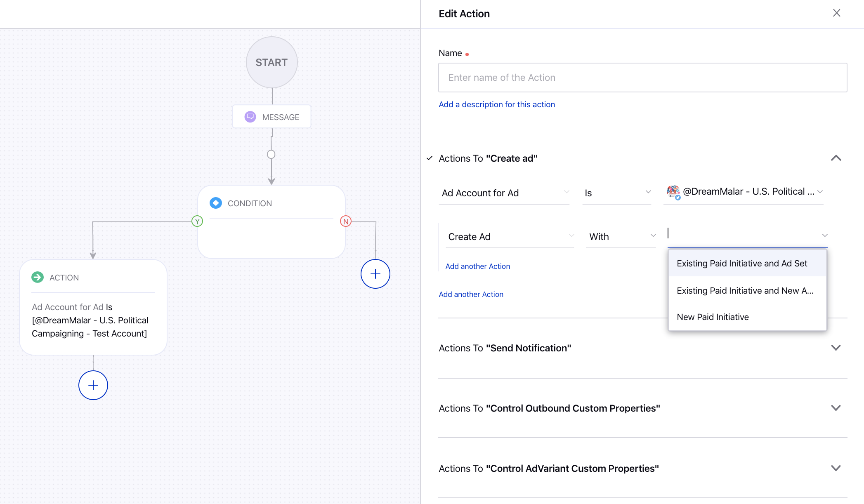The height and width of the screenshot is (504, 864).
Task: Click the Action name input field
Action: tap(642, 77)
